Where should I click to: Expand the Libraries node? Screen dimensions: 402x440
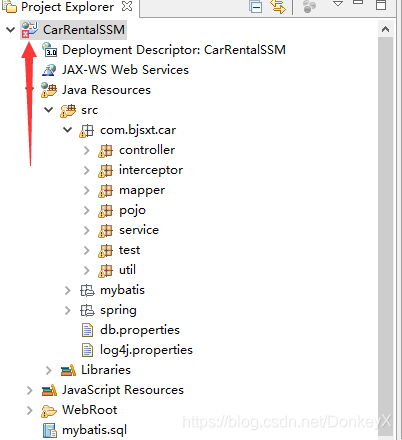coord(49,370)
